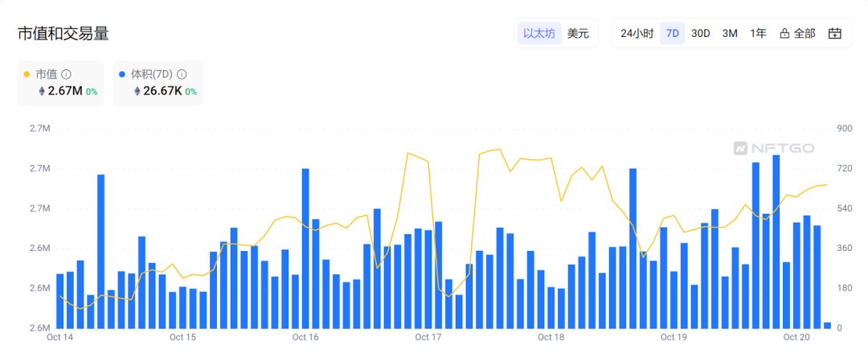Toggle the 市值 yellow legend series
The image size is (868, 358).
[61, 83]
